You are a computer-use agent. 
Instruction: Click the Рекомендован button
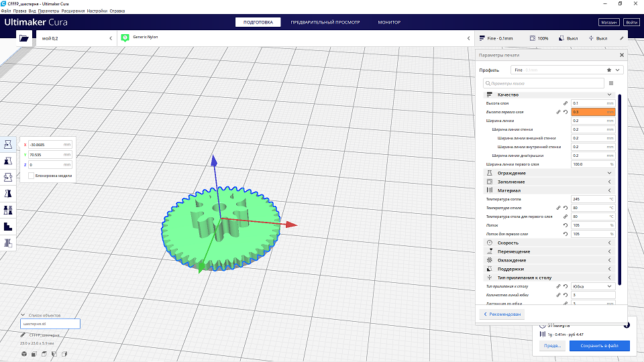[502, 314]
